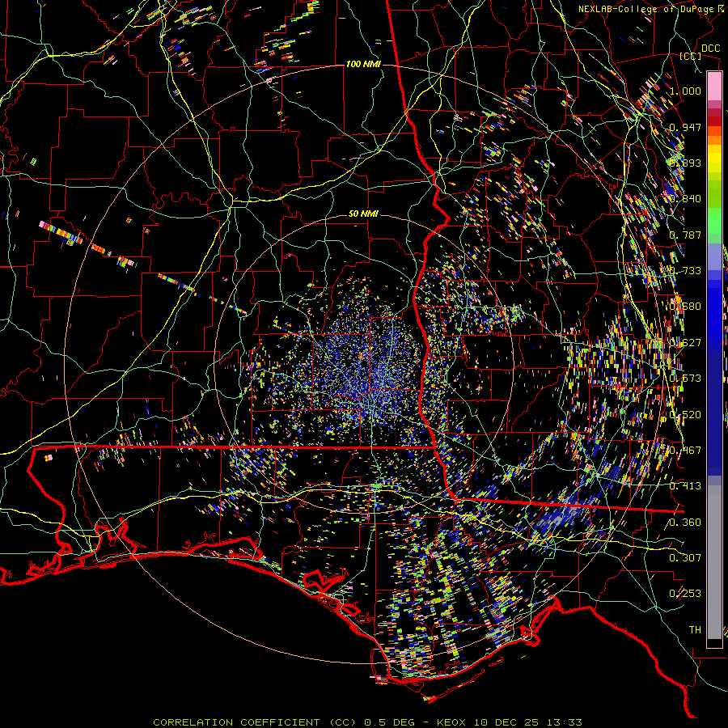Click the 1.000 value on the legend
The height and width of the screenshot is (728, 728).
685,91
